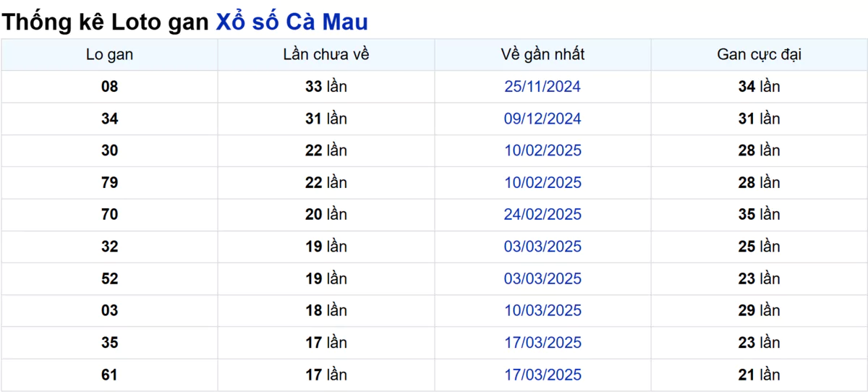The image size is (868, 392).
Task: Select the 35 lần max gan cell
Action: click(x=759, y=215)
